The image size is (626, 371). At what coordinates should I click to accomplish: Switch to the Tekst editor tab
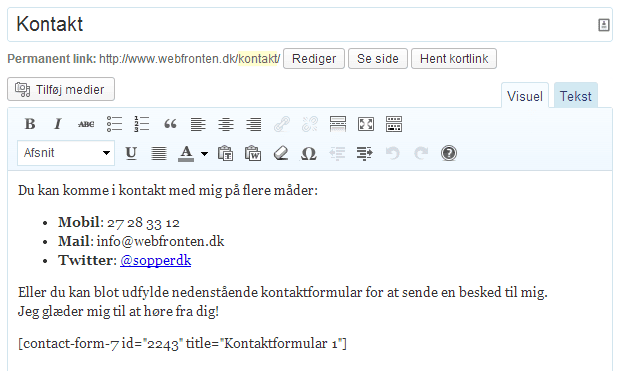tap(575, 96)
